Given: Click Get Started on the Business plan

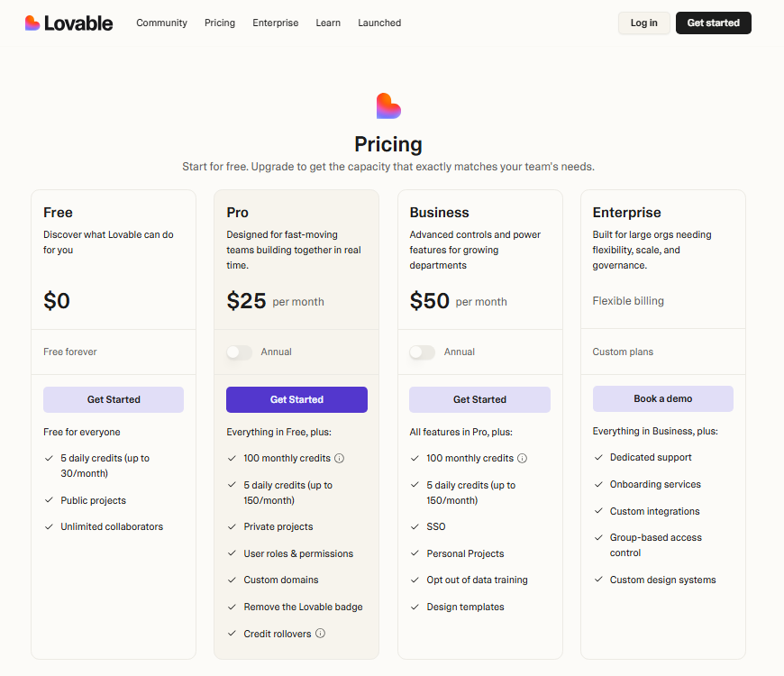Looking at the screenshot, I should tap(479, 399).
